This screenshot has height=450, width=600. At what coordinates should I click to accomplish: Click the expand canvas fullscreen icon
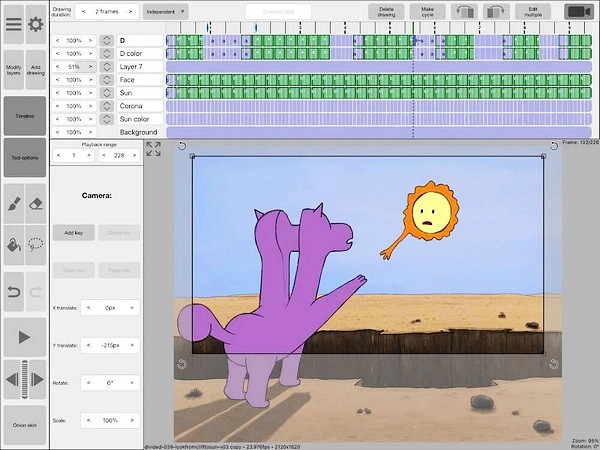click(x=153, y=148)
